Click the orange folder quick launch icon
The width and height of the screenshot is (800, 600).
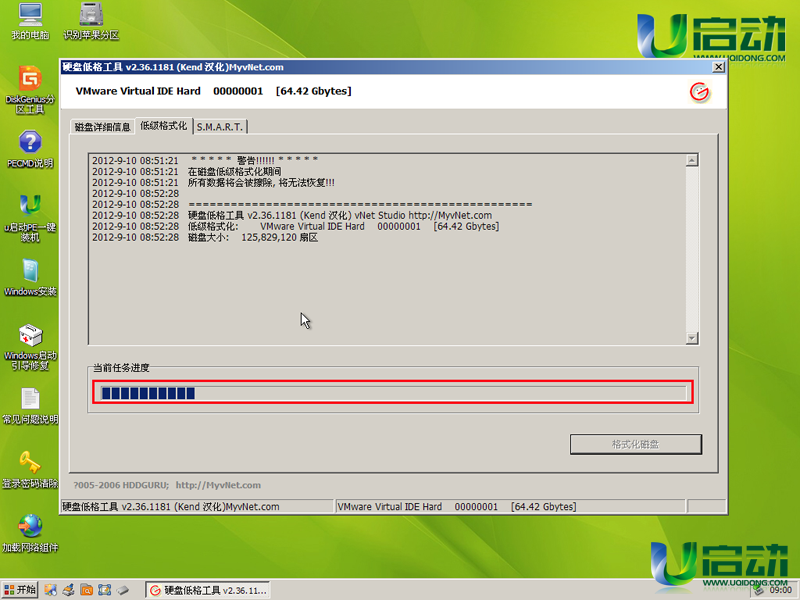(87, 590)
